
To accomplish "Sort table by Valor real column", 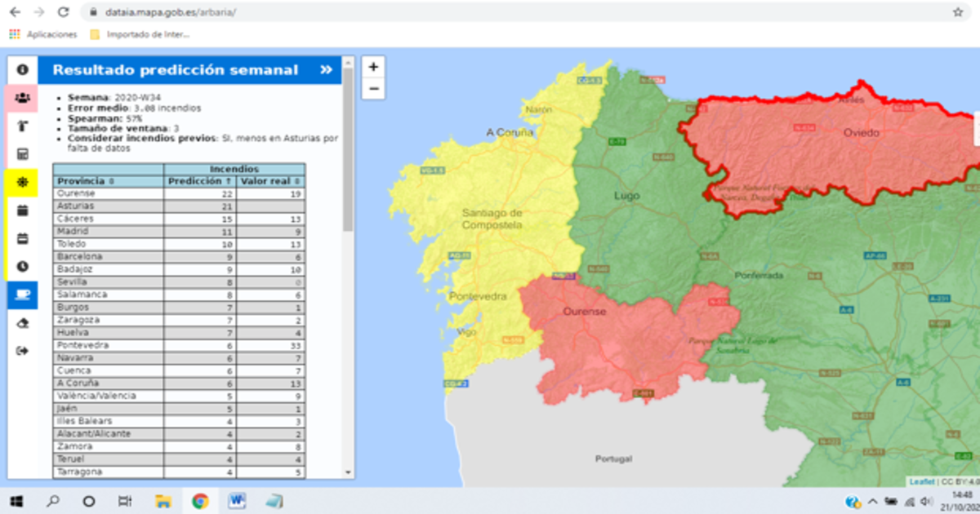I will 271,181.
